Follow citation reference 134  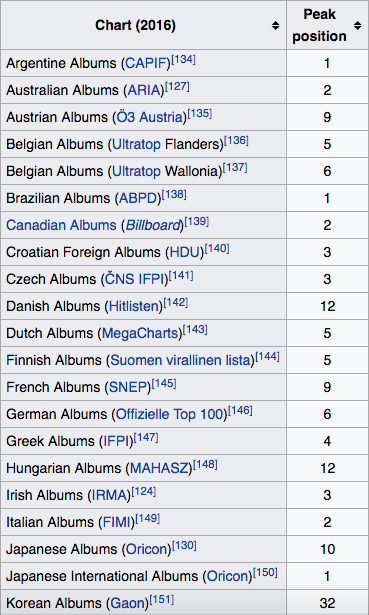(184, 60)
